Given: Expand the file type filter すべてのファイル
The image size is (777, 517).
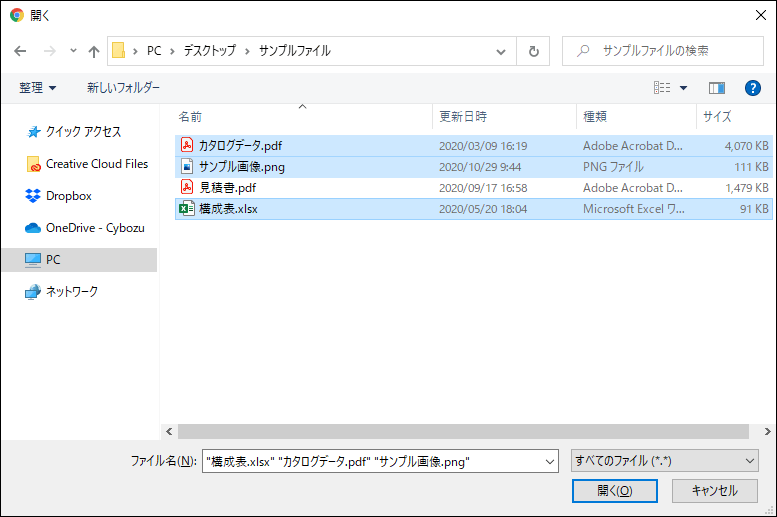Looking at the screenshot, I should pyautogui.click(x=665, y=460).
